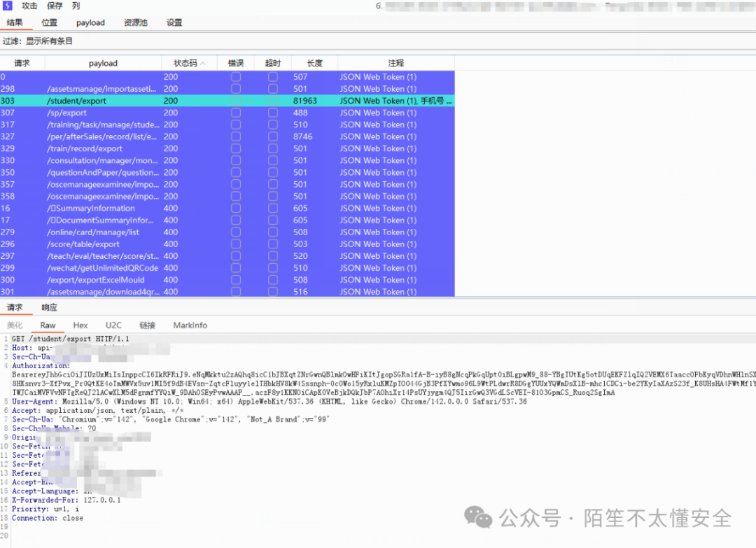Open the Hex view of the request
756x548 pixels.
pyautogui.click(x=80, y=325)
